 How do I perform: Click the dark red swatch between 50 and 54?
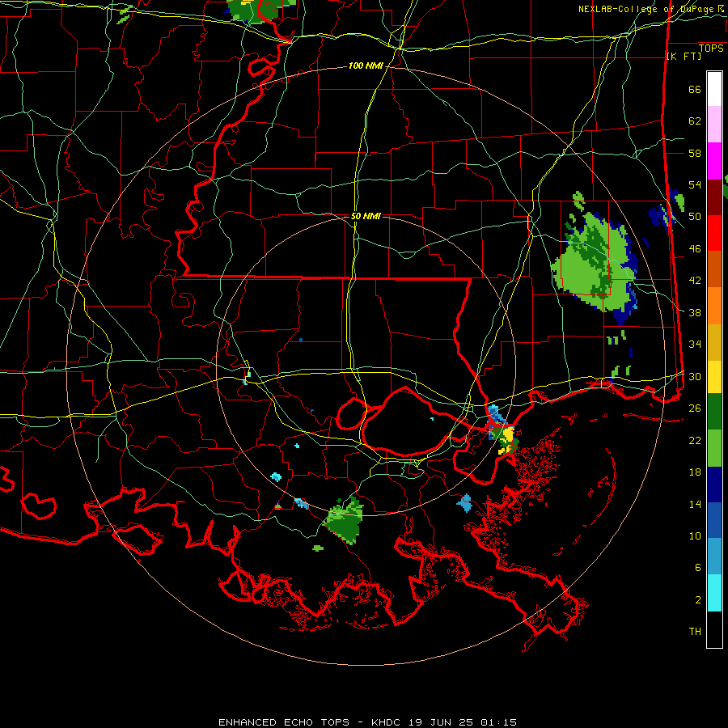[x=714, y=197]
